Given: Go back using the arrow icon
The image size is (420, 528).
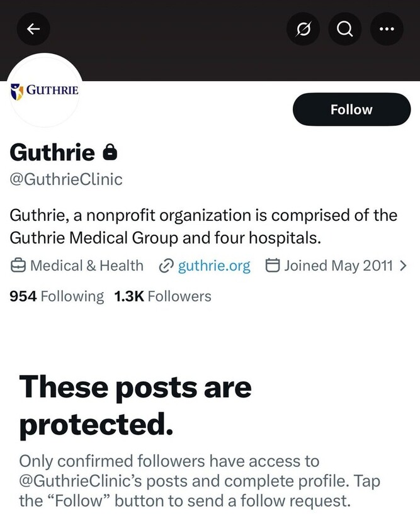Looking at the screenshot, I should [33, 28].
